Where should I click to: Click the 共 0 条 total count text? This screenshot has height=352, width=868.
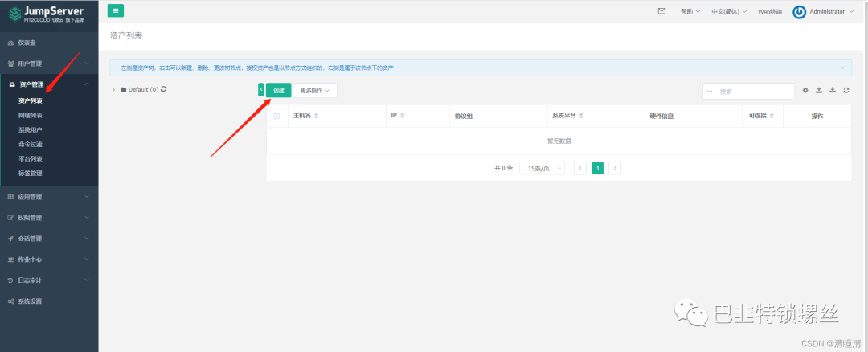point(504,168)
